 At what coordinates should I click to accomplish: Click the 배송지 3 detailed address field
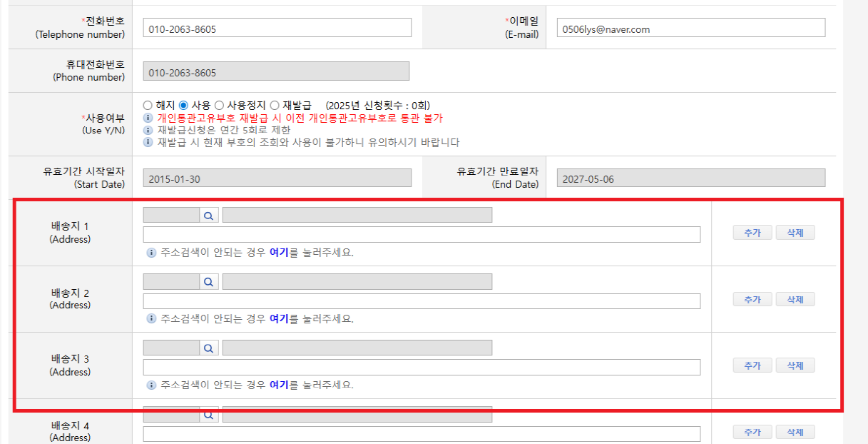pyautogui.click(x=422, y=367)
